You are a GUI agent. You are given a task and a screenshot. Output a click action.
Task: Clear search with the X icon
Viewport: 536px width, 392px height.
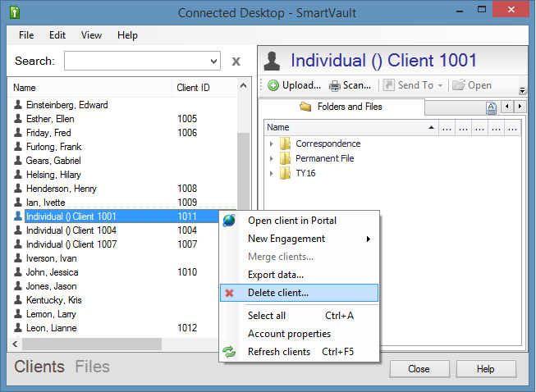point(236,62)
